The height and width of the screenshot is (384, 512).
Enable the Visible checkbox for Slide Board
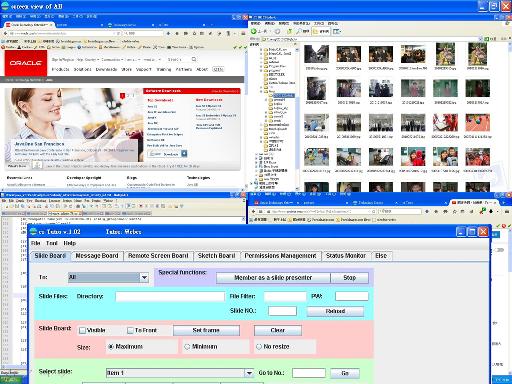click(x=82, y=330)
